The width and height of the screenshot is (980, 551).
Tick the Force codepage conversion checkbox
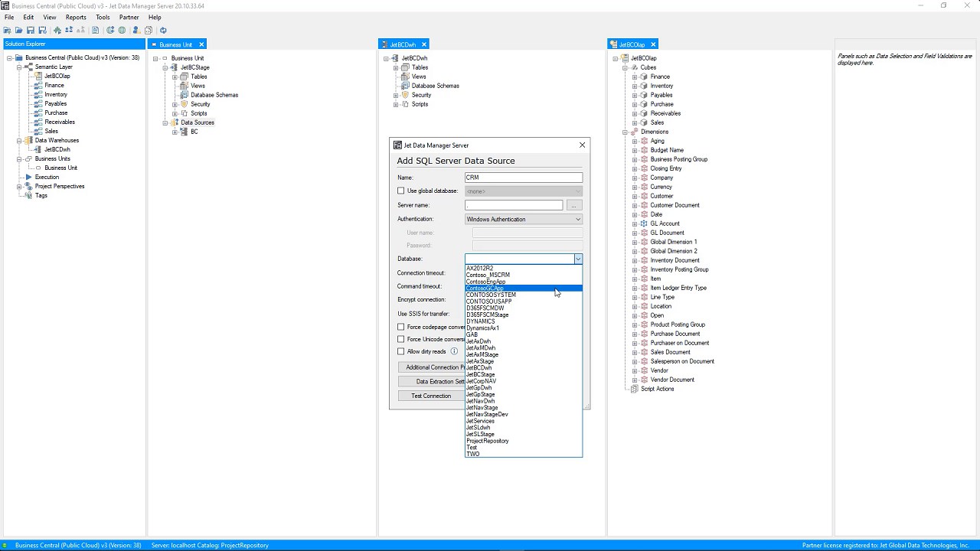[400, 327]
